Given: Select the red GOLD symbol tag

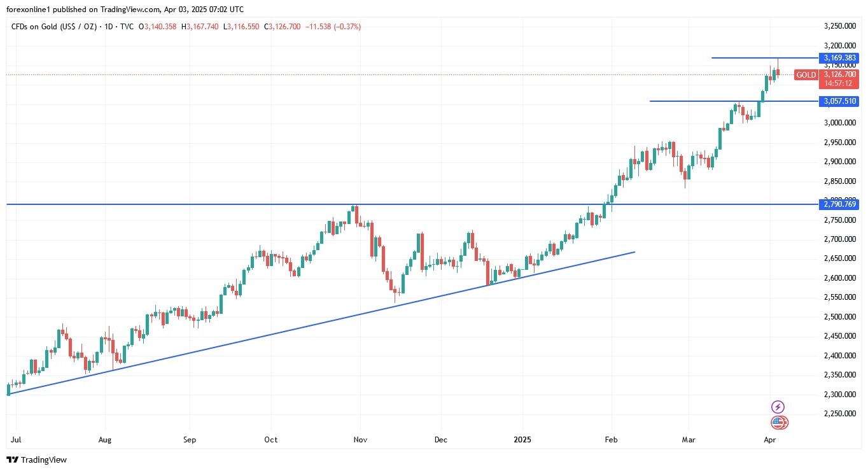Looking at the screenshot, I should [x=806, y=75].
